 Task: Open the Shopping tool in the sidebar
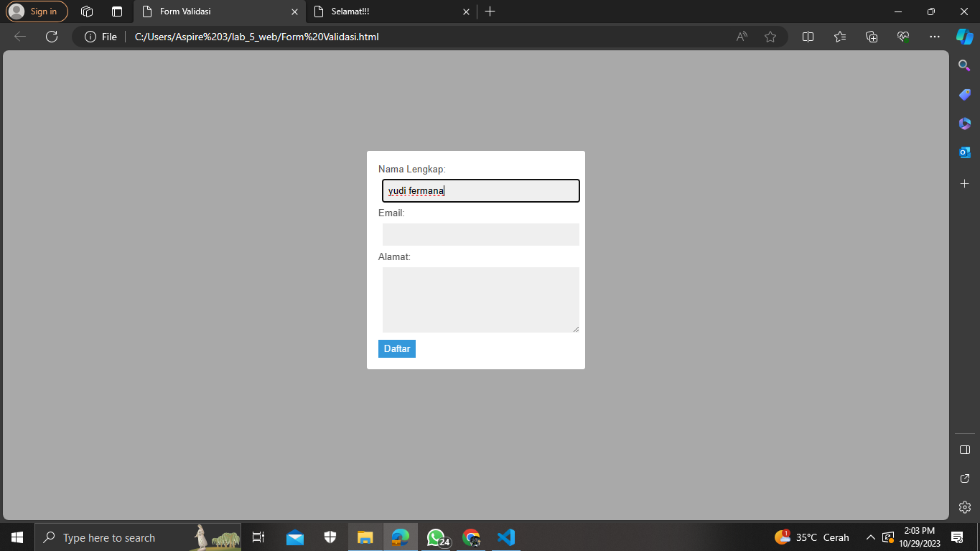coord(964,94)
